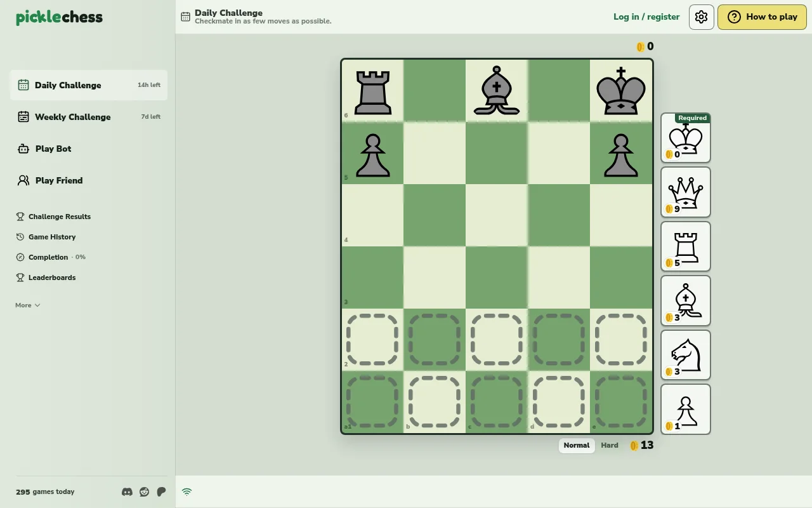Pick the white Pawn piece costing 1
812x508 pixels.
(686, 410)
